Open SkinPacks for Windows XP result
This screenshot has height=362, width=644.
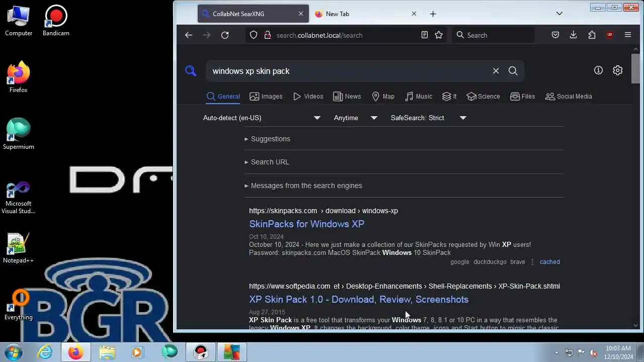[306, 224]
